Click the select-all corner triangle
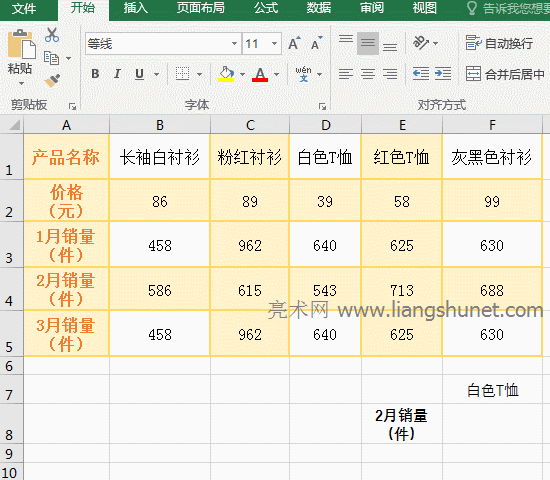This screenshot has height=480, width=550. [x=14, y=125]
